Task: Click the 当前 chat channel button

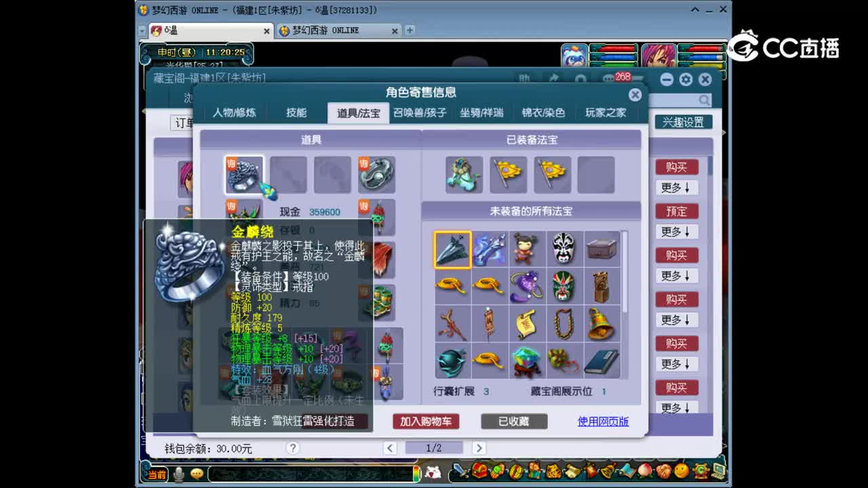Action: tap(157, 474)
